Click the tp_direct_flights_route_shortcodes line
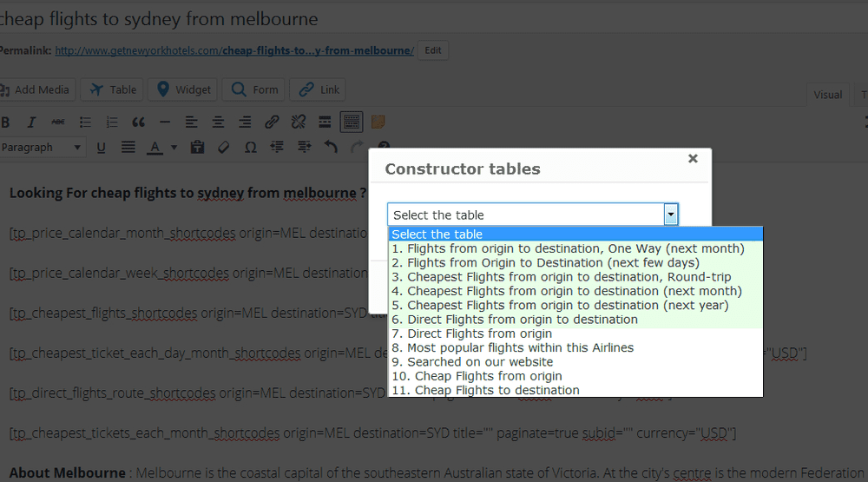This screenshot has height=482, width=868. coord(197,393)
